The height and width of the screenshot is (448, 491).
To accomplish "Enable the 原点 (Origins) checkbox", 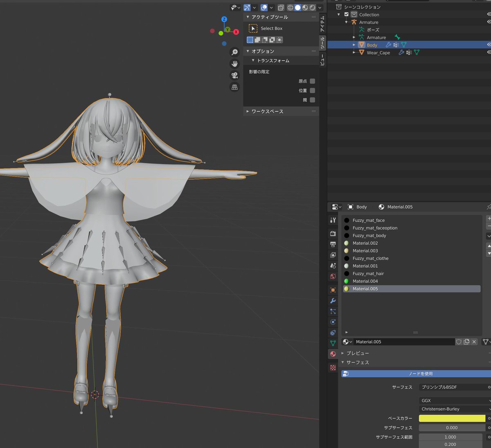I will click(313, 81).
